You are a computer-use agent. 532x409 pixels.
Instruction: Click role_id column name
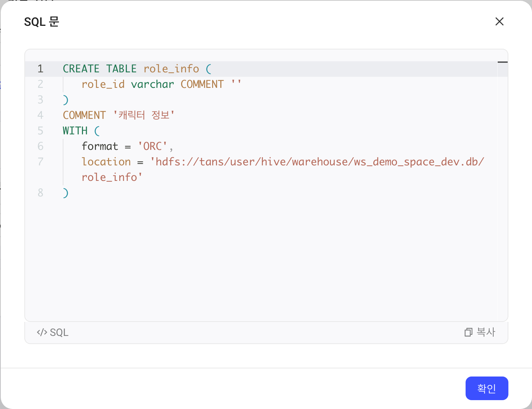tap(103, 84)
